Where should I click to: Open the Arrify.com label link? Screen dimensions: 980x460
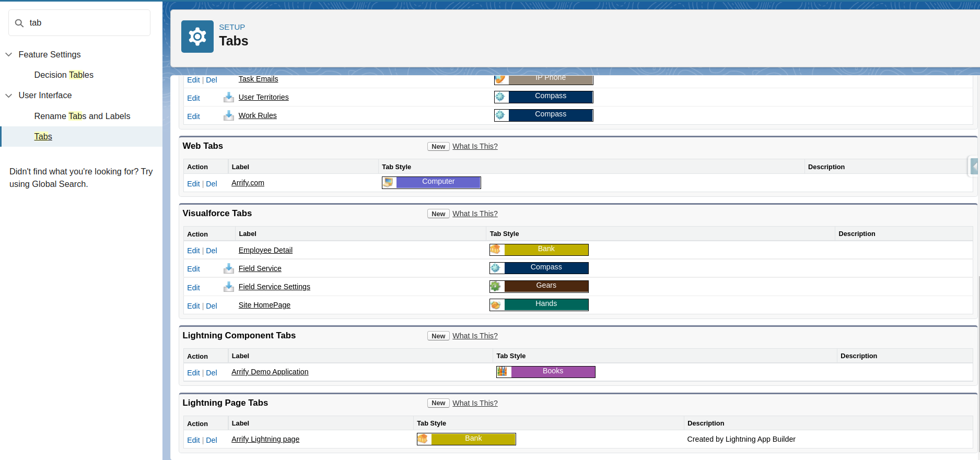[248, 183]
